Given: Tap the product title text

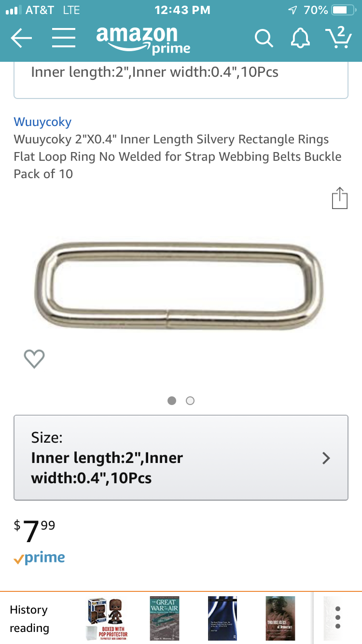Looking at the screenshot, I should tap(178, 156).
